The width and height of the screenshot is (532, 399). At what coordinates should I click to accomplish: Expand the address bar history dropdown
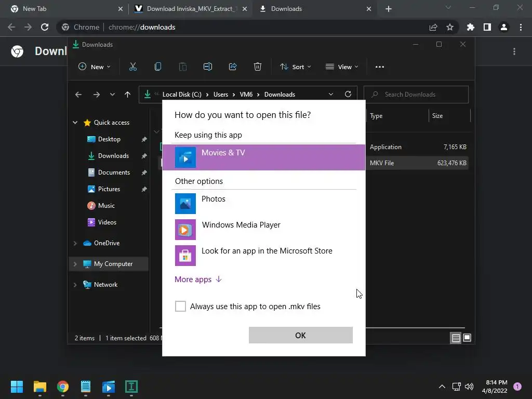(x=331, y=95)
